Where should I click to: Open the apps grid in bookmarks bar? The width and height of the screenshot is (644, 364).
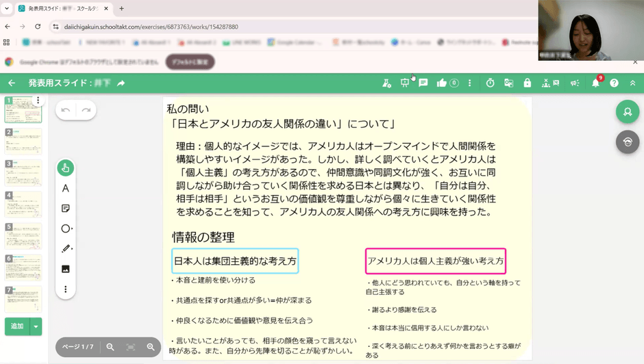click(x=7, y=42)
